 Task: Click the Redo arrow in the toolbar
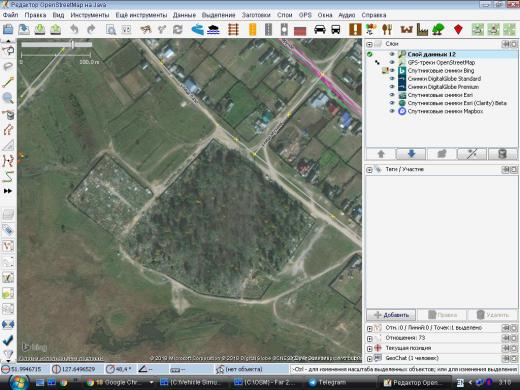point(91,30)
